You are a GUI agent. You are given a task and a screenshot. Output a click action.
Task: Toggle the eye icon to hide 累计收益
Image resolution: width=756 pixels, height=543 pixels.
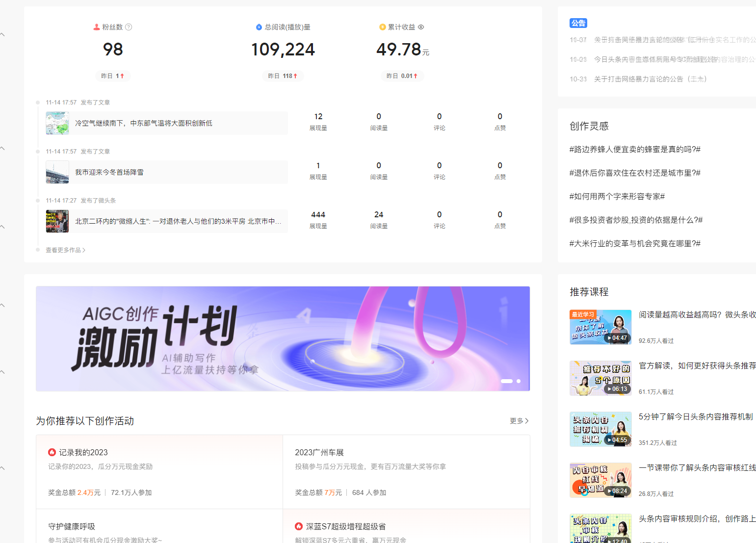tap(421, 27)
